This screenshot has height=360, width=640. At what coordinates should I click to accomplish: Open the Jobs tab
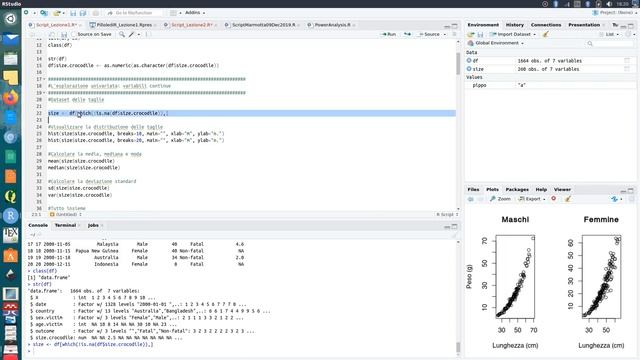(x=93, y=225)
